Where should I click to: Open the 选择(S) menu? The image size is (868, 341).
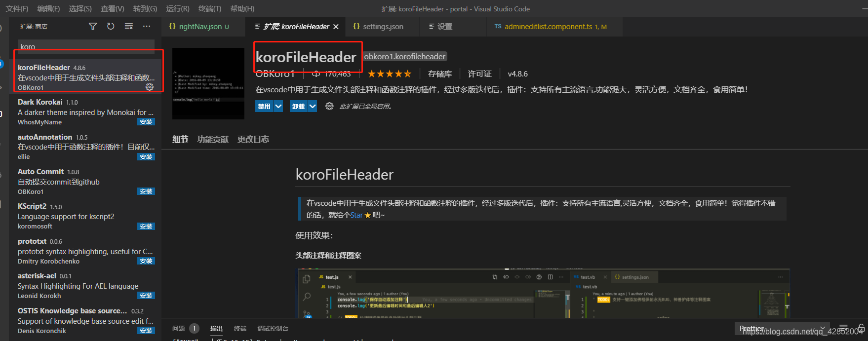pos(80,9)
